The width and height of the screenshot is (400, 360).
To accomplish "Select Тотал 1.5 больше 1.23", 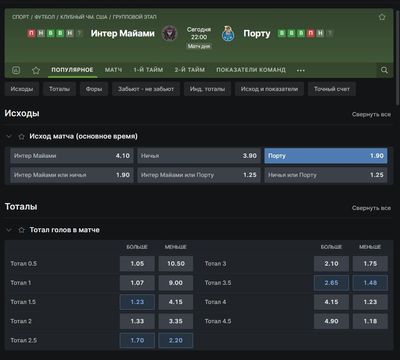I will (137, 302).
